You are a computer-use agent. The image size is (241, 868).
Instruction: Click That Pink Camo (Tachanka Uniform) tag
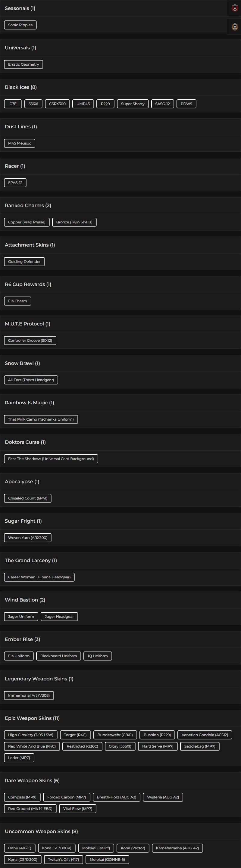pos(41,419)
